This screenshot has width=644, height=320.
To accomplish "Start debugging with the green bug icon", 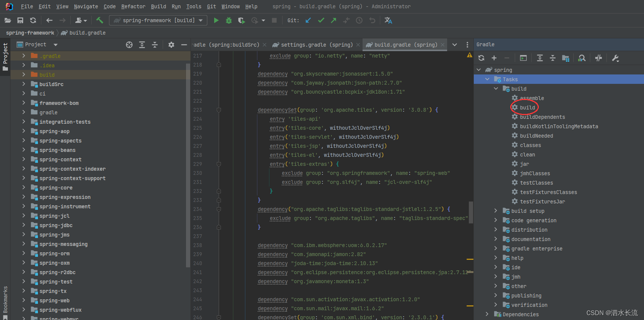I will pyautogui.click(x=228, y=20).
